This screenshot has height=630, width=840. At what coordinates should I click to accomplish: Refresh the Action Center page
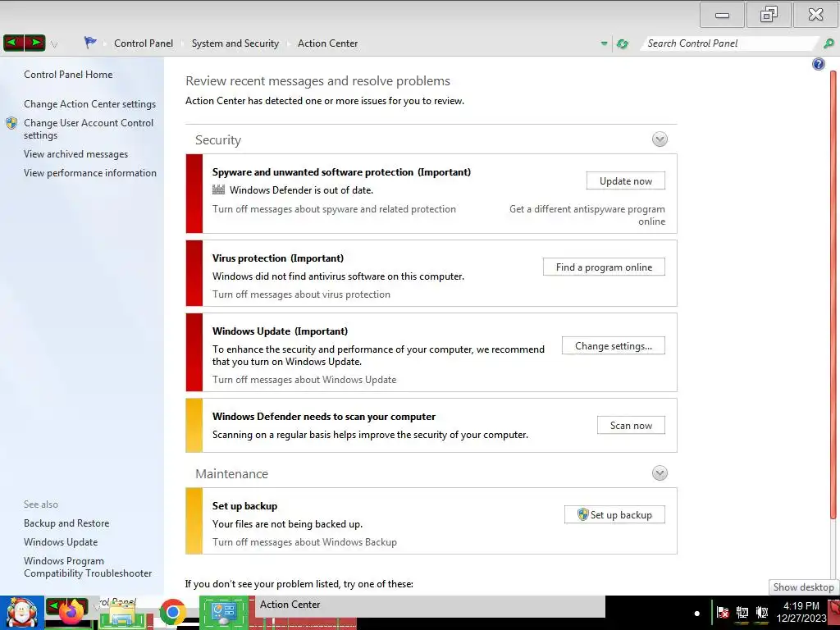click(x=623, y=43)
